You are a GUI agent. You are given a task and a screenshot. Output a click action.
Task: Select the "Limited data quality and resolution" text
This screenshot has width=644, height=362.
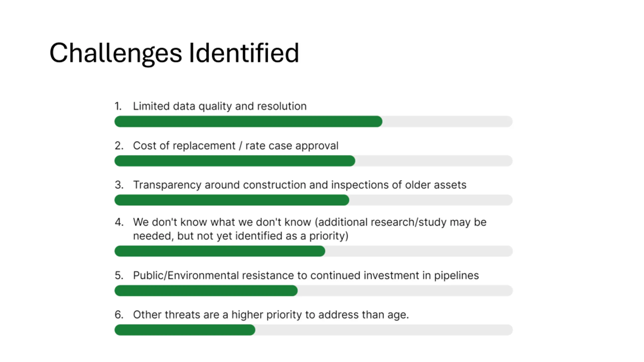(220, 106)
